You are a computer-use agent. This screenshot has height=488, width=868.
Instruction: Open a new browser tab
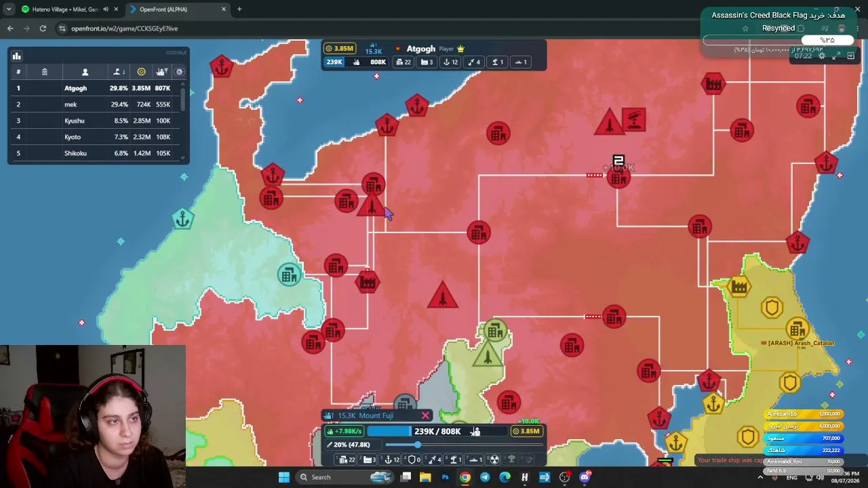click(239, 9)
